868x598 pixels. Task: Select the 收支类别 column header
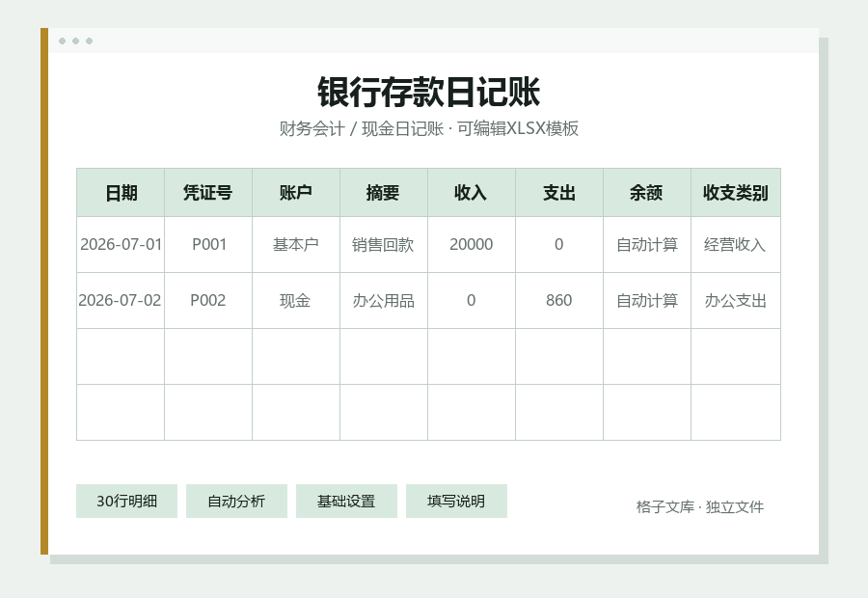tap(736, 193)
